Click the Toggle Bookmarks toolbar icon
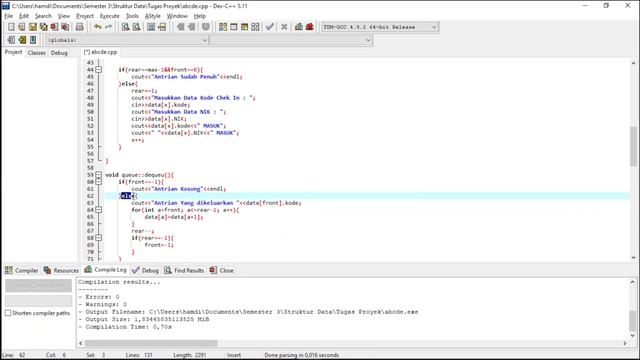The image size is (640, 360). point(22,40)
